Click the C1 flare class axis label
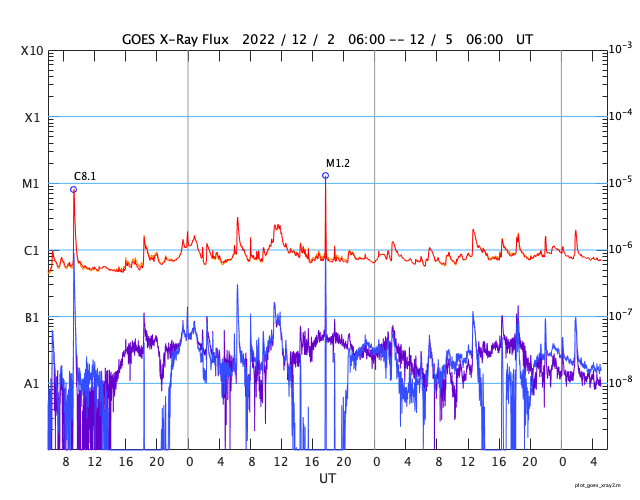The image size is (640, 500). (x=31, y=251)
